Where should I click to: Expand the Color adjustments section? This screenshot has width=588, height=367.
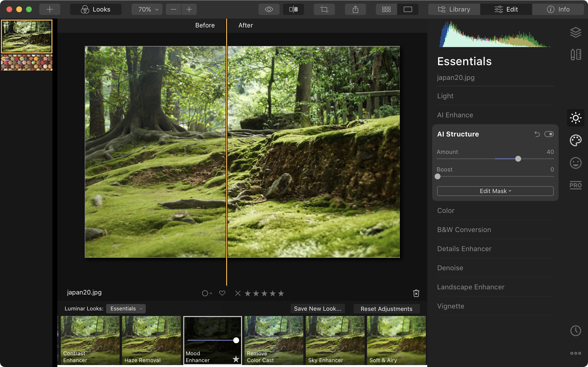tap(446, 210)
